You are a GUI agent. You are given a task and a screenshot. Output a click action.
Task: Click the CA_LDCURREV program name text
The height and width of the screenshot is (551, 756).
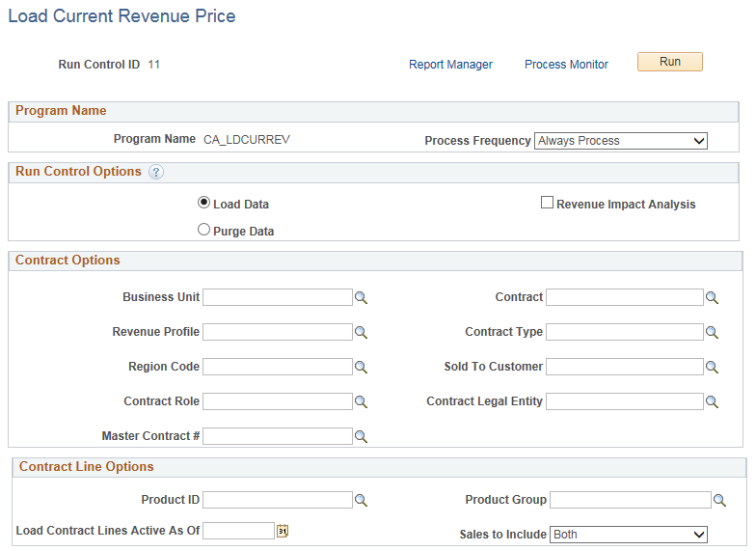click(x=247, y=140)
